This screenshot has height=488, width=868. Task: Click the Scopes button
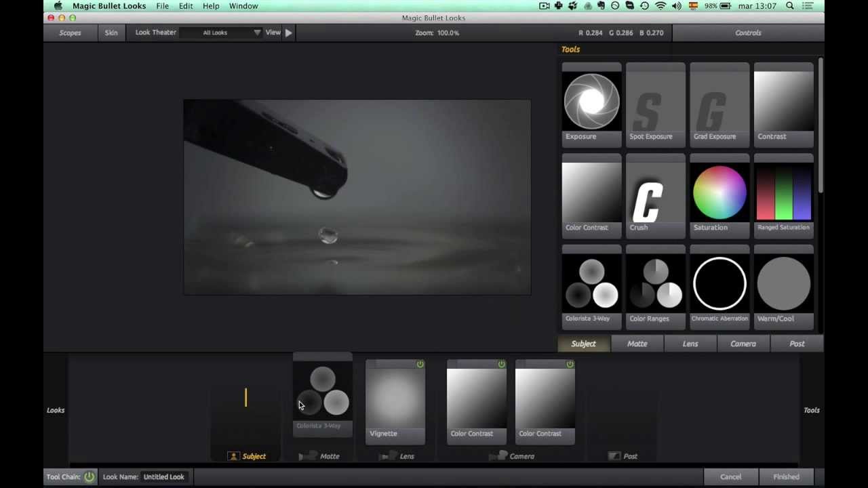70,33
